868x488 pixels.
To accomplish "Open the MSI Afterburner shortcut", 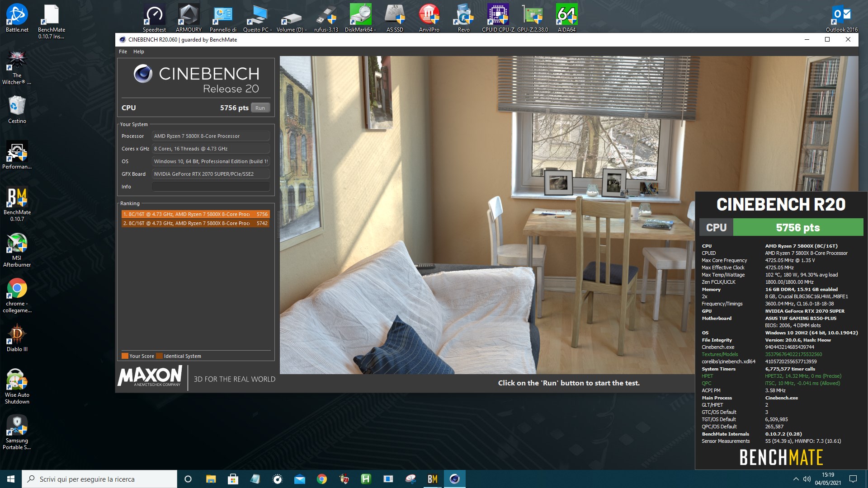I will click(17, 250).
